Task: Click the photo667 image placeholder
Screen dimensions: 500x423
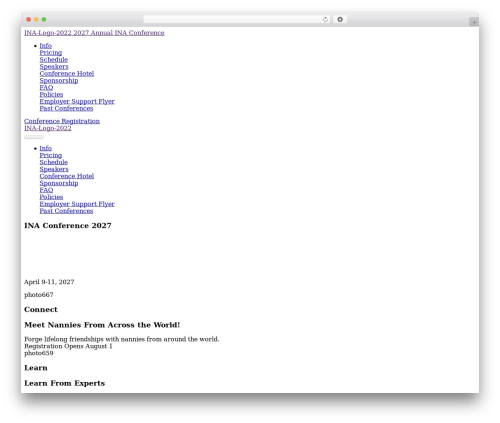Action: 39,295
